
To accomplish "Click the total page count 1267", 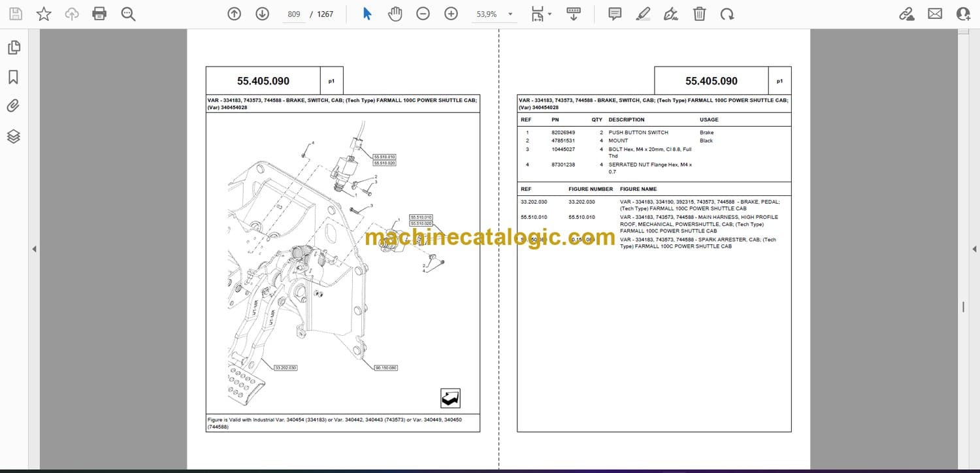I will (325, 14).
